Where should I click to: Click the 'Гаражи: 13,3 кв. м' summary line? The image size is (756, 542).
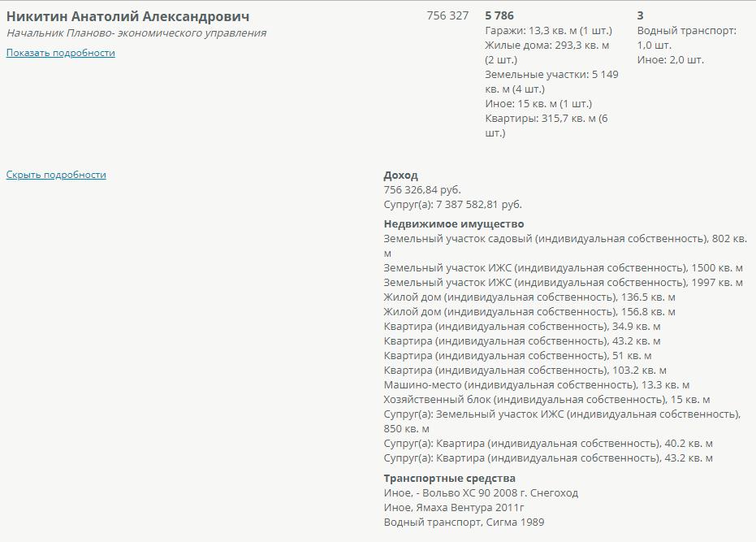pos(548,31)
